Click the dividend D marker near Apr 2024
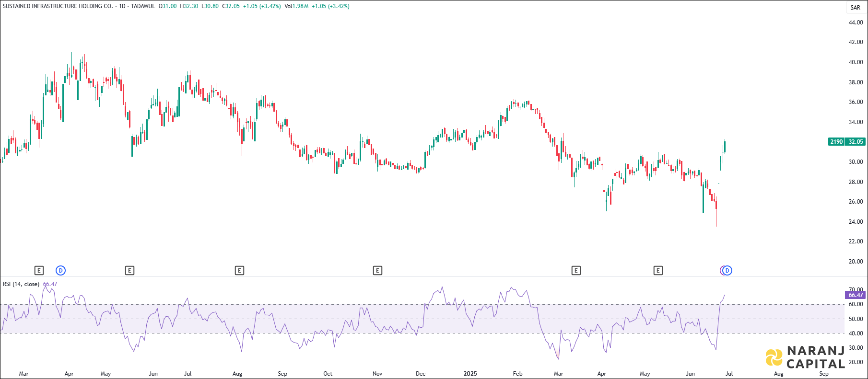The image size is (868, 379). pos(60,271)
